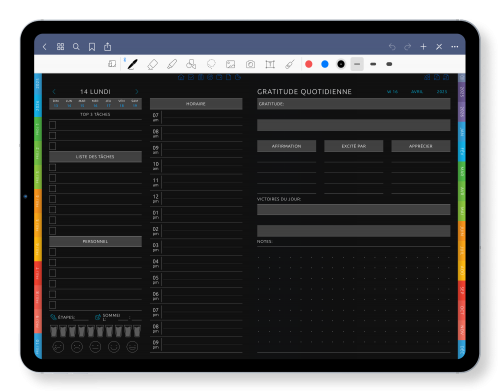Go to previous day with left chevron
Screen dimensions: 500x392
coord(54,92)
